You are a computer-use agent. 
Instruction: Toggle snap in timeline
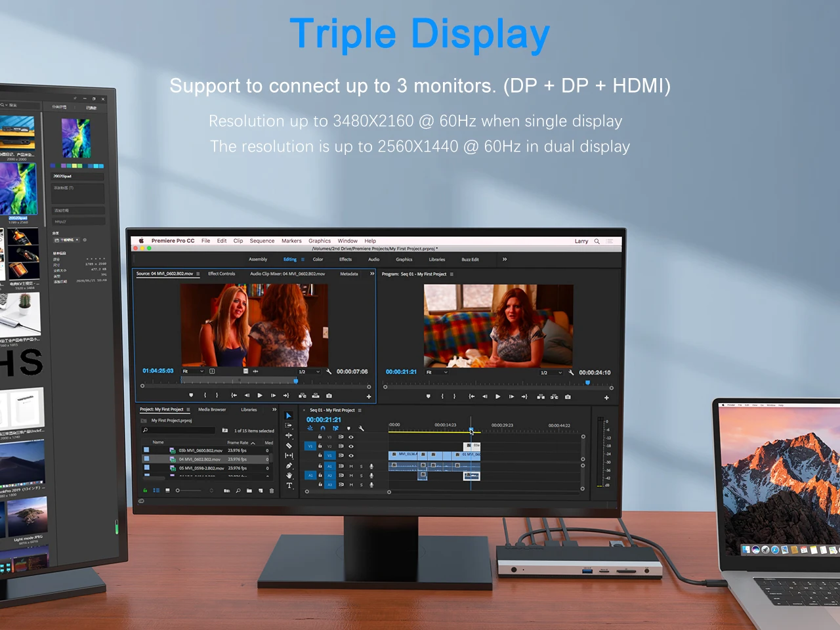323,428
